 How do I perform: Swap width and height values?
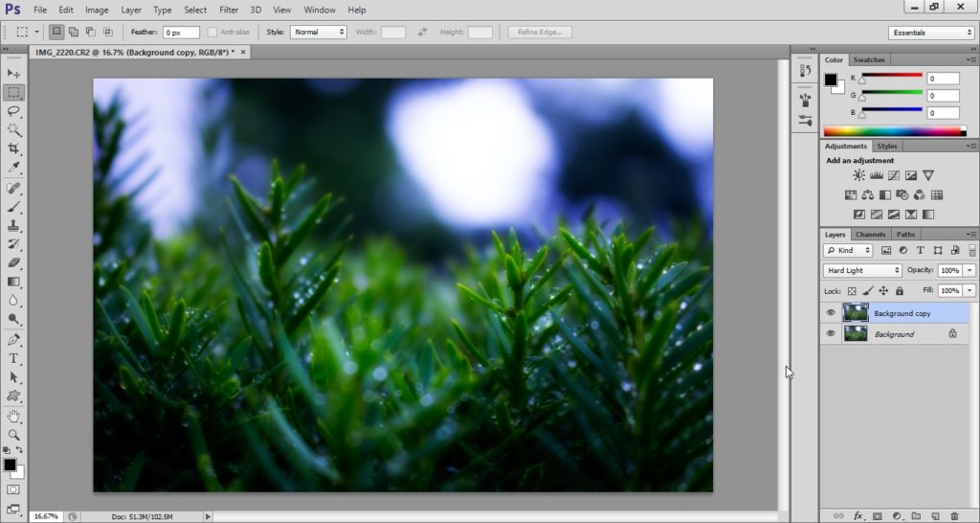pos(422,32)
